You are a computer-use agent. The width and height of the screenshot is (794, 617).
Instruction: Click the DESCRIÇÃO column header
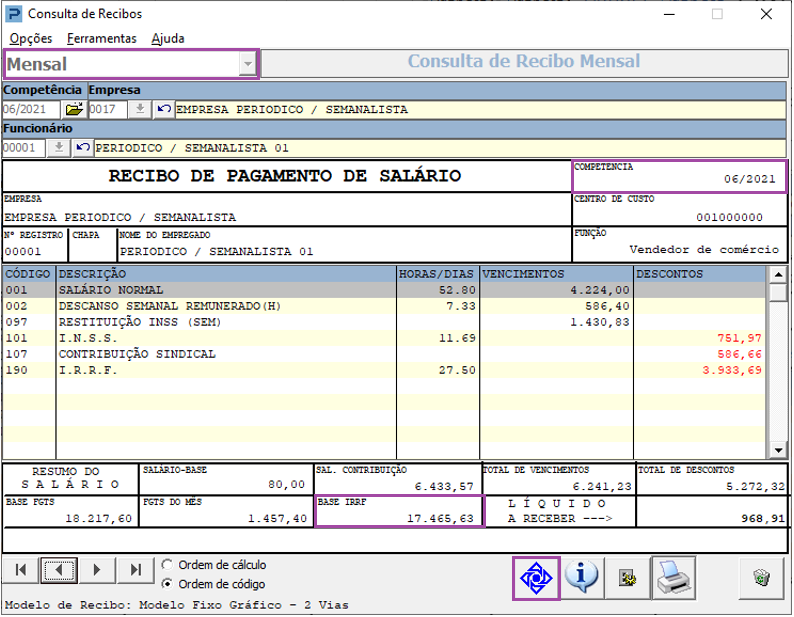(x=226, y=274)
